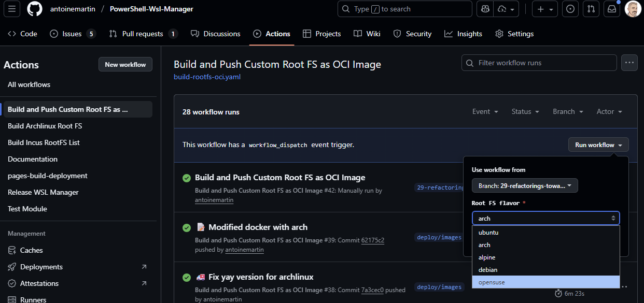The width and height of the screenshot is (644, 303).
Task: Click success check icon of run #42
Action: point(187,178)
